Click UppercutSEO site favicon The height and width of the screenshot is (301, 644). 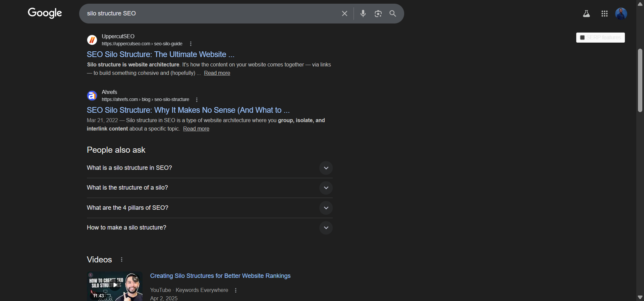[92, 40]
